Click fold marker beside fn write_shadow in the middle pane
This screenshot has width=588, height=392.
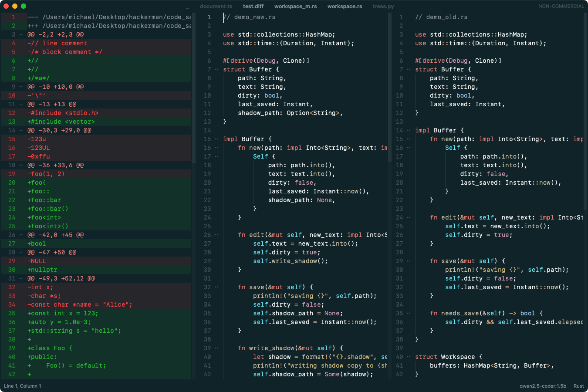click(216, 348)
